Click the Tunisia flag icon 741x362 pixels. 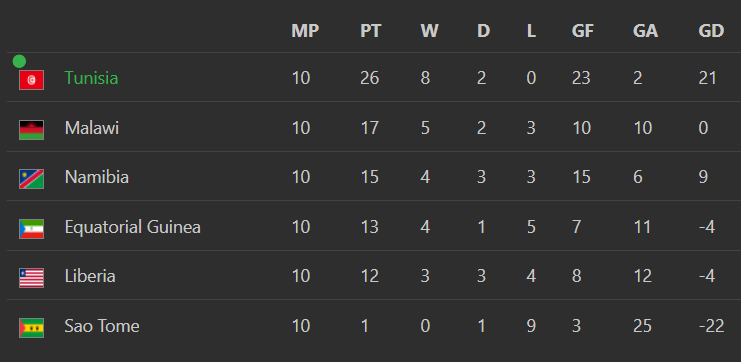[31, 80]
